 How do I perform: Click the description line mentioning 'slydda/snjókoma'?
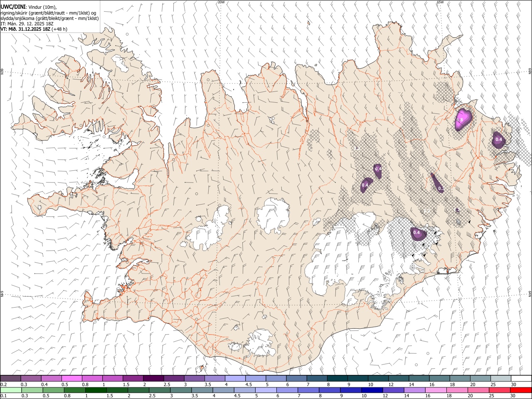pyautogui.click(x=49, y=18)
